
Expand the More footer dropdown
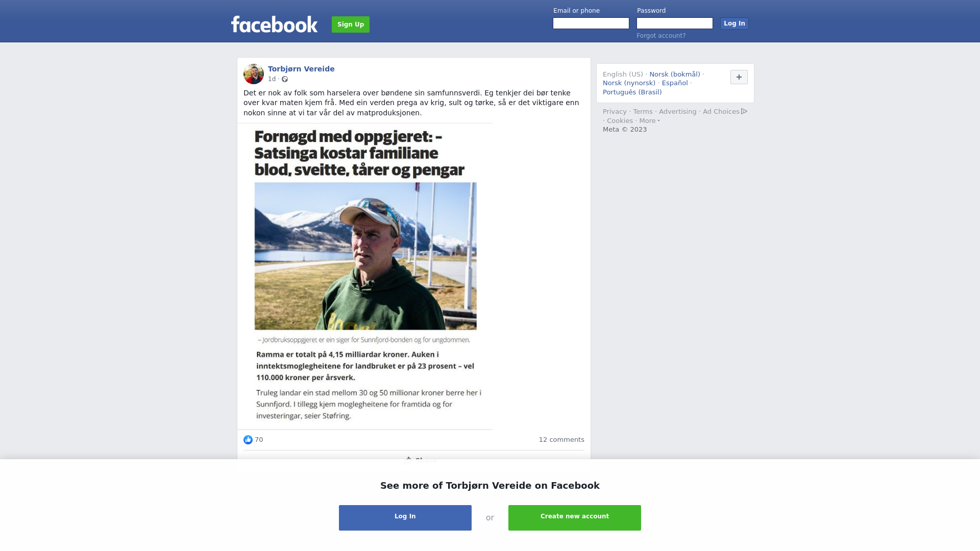click(x=649, y=121)
